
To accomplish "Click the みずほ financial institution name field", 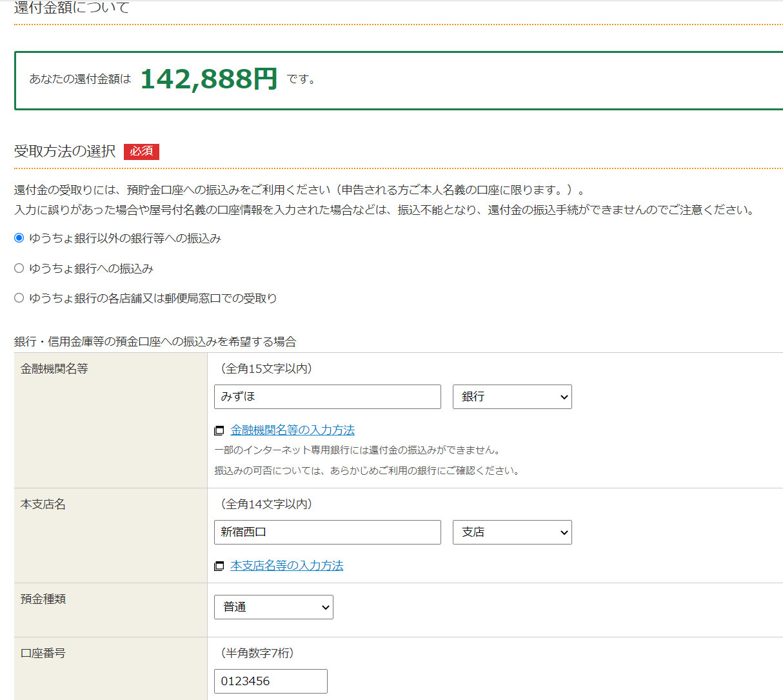I will (327, 397).
